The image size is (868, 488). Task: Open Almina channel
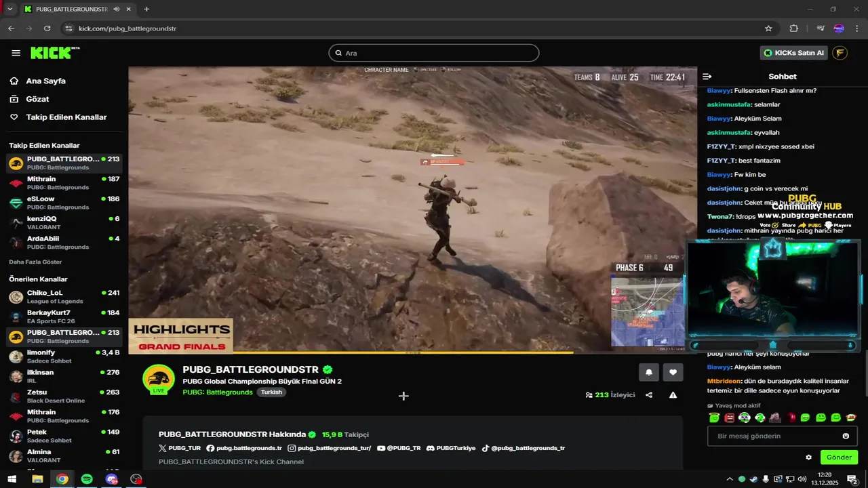(64, 455)
